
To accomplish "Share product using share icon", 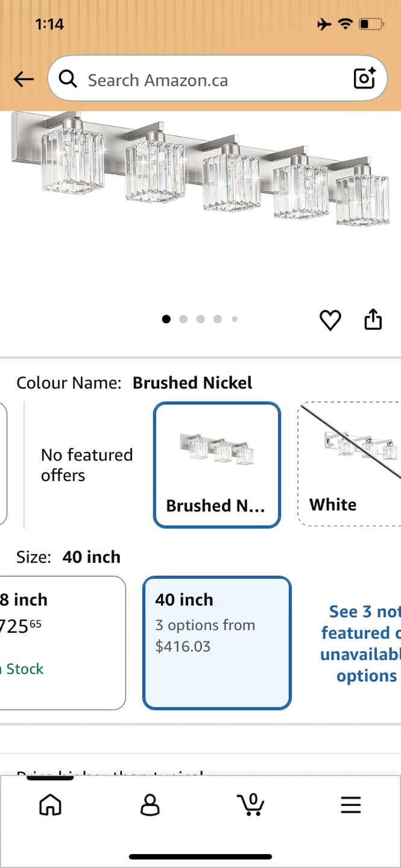I will (x=373, y=319).
